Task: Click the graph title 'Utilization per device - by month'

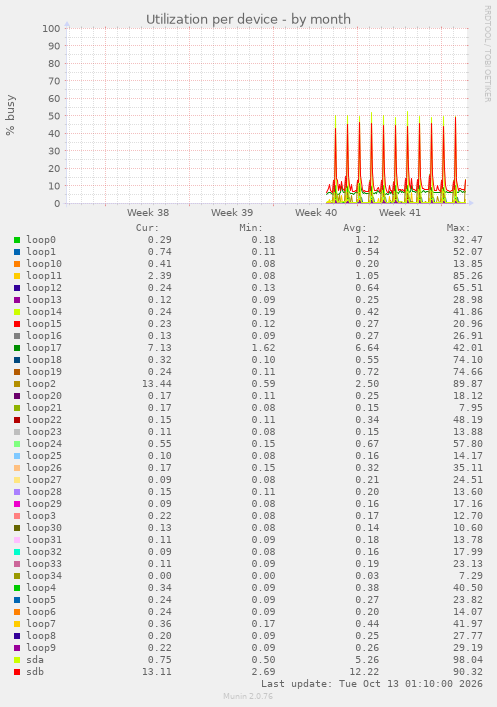Action: click(x=248, y=19)
